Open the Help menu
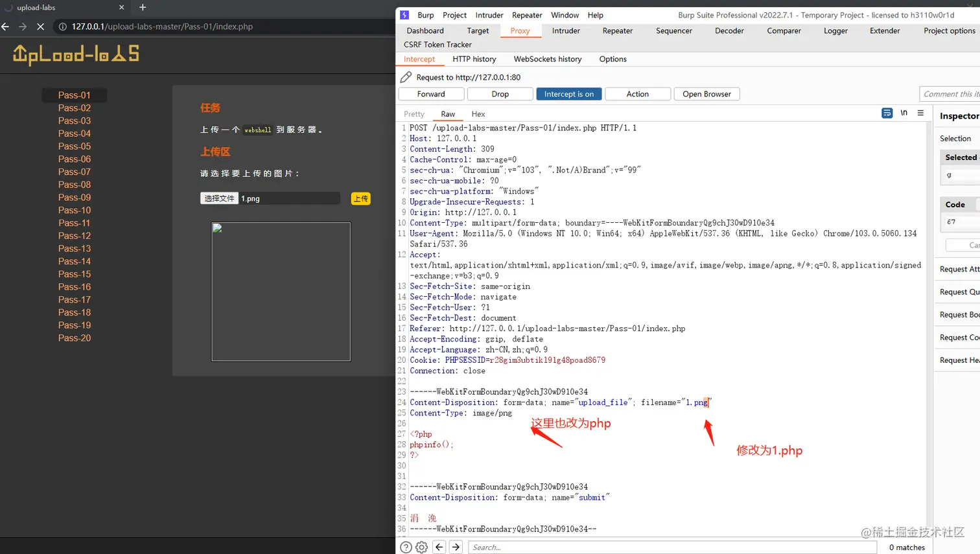The height and width of the screenshot is (554, 980). click(x=595, y=15)
